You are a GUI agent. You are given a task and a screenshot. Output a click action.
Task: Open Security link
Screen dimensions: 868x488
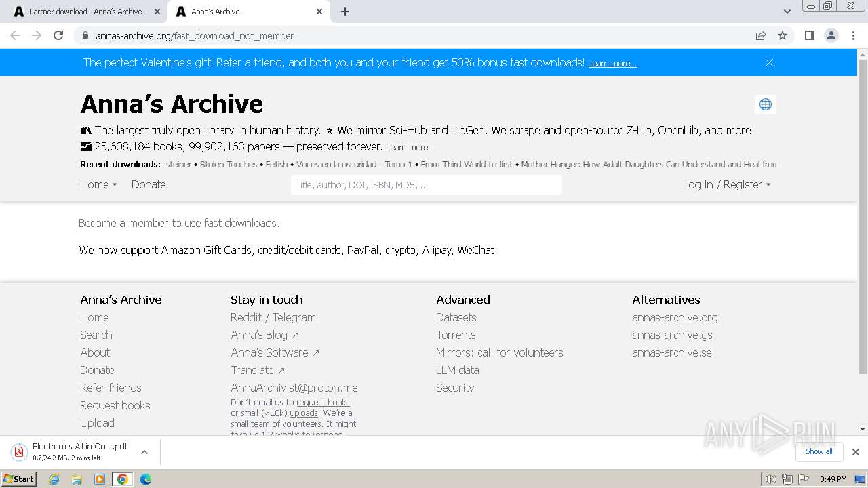pos(455,388)
